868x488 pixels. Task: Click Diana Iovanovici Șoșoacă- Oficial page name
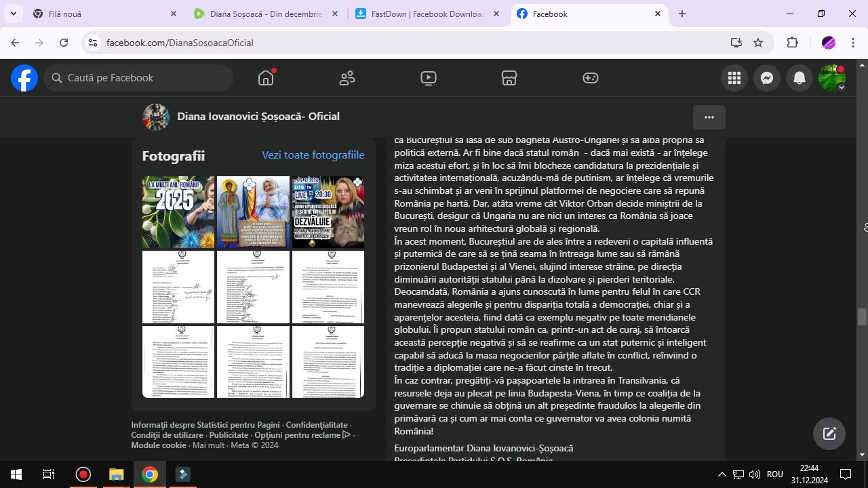(258, 117)
